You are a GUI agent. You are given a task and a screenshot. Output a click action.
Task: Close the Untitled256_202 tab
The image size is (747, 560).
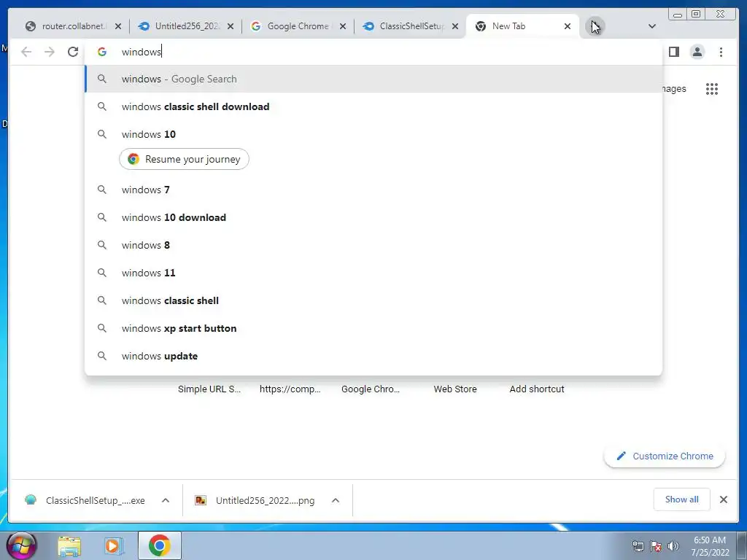[231, 26]
